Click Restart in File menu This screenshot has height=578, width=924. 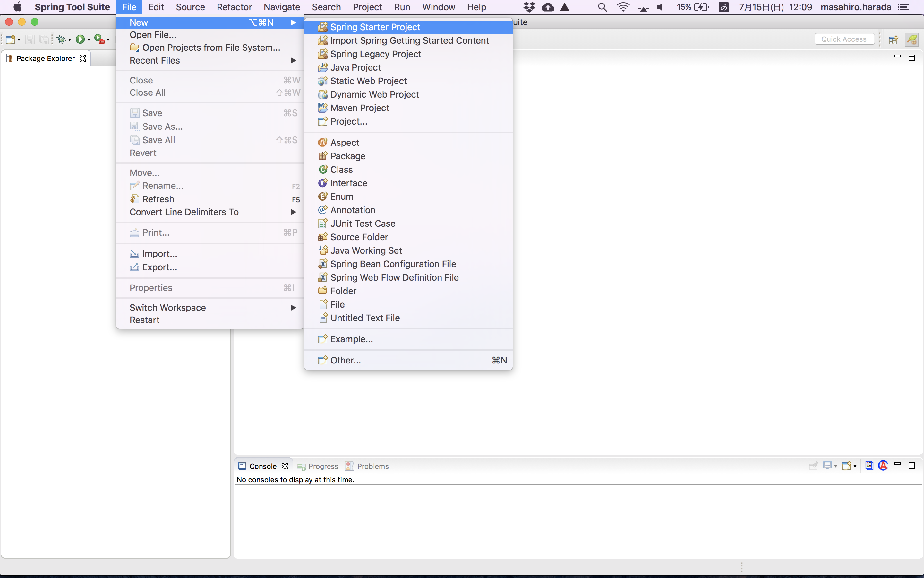click(x=210, y=320)
